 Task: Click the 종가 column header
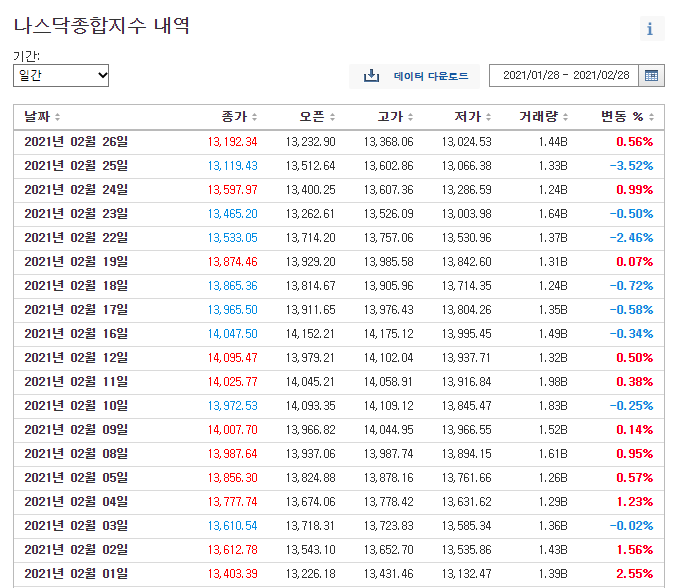click(x=234, y=117)
